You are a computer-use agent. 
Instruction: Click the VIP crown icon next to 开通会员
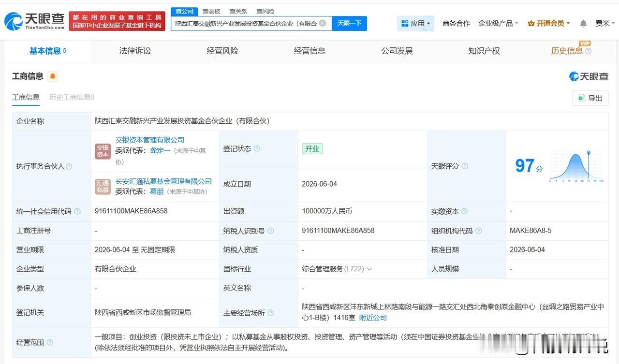[x=531, y=23]
